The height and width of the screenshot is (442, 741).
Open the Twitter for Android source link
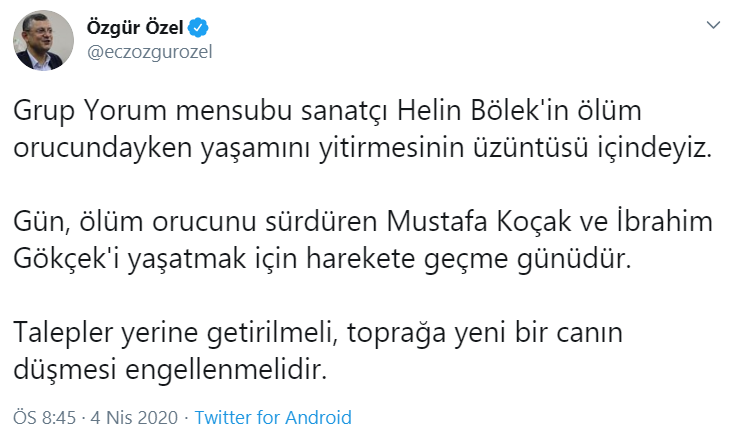point(273,416)
